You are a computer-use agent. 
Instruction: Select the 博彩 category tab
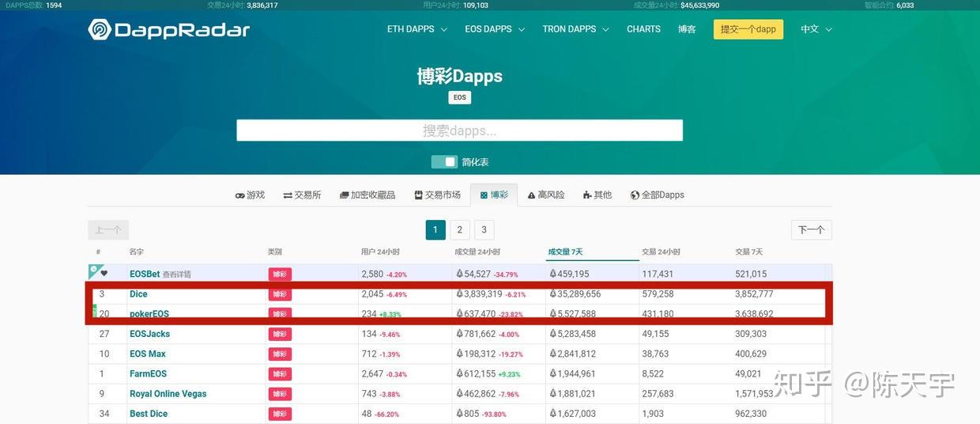pyautogui.click(x=494, y=195)
